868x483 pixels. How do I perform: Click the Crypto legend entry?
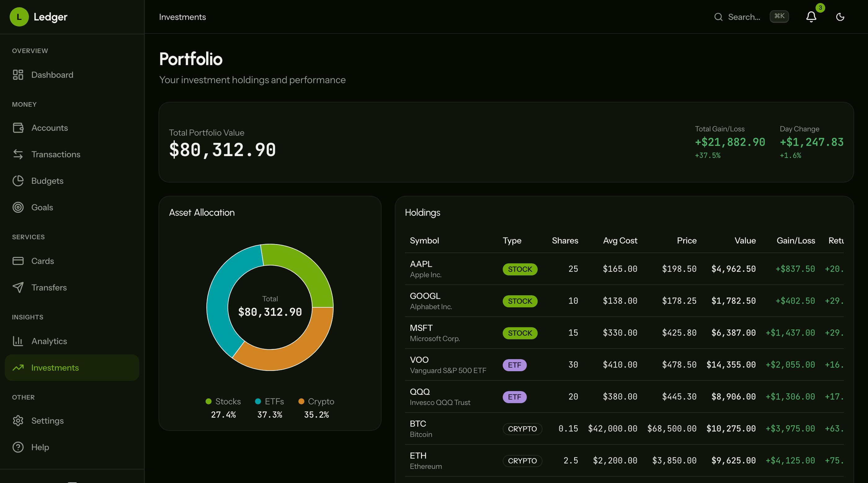(x=316, y=407)
